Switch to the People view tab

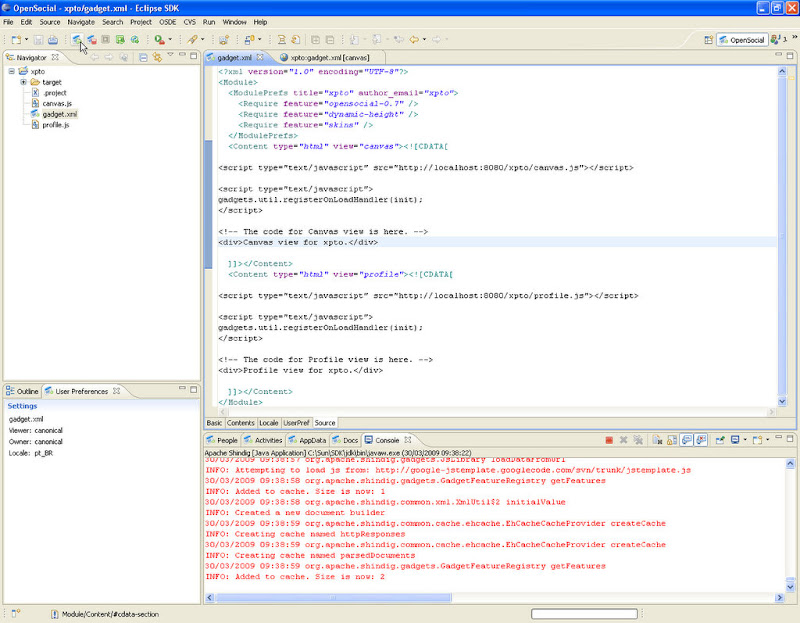pos(222,440)
